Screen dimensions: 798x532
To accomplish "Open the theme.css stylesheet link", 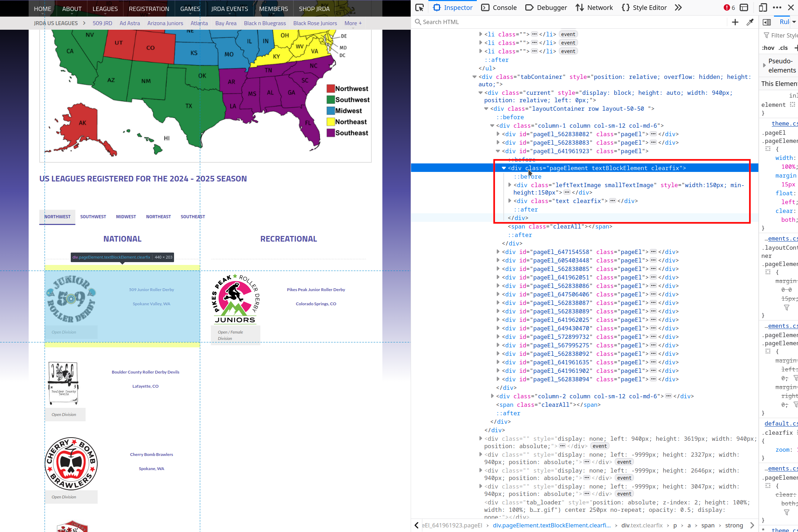I will tap(785, 123).
